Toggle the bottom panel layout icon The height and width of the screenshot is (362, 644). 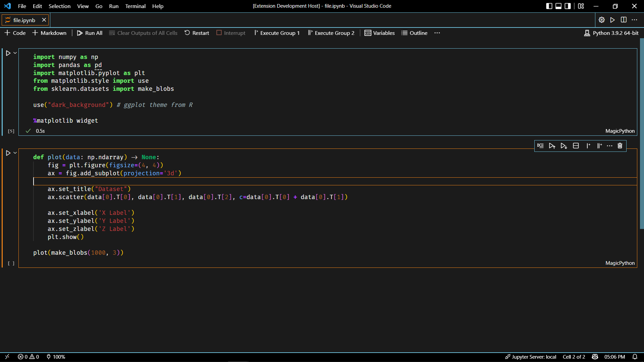(x=558, y=6)
